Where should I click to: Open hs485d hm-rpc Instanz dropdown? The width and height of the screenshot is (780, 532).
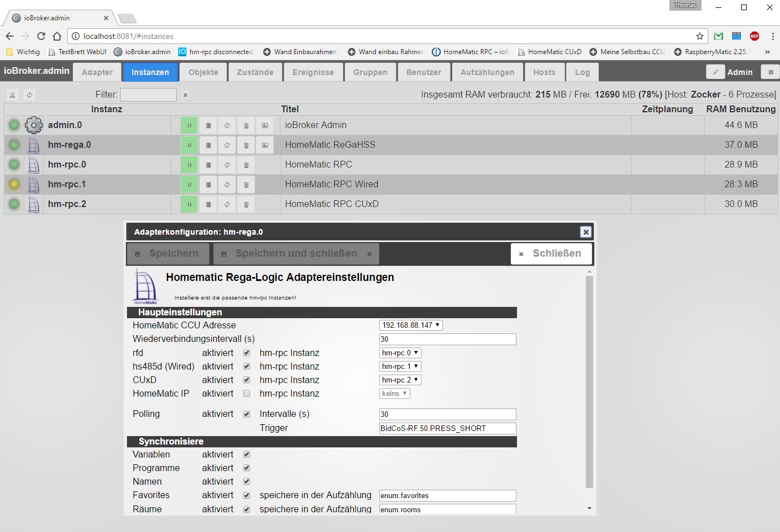click(x=400, y=366)
